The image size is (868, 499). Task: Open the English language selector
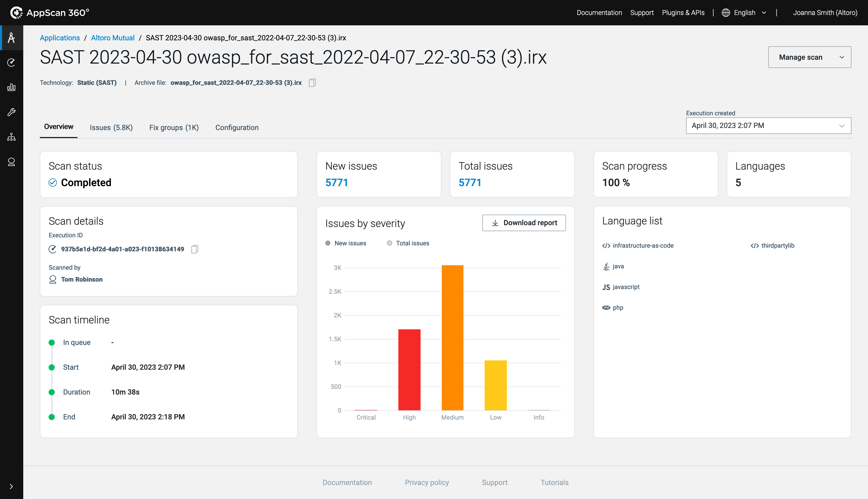(745, 13)
